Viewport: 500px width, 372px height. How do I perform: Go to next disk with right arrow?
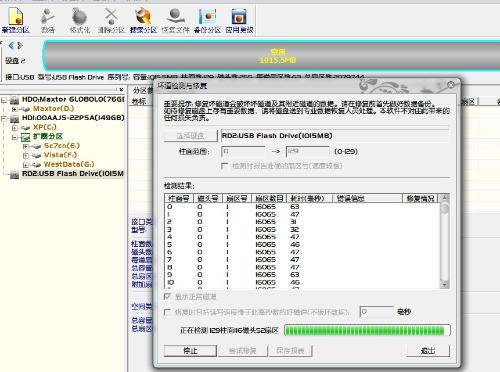pyautogui.click(x=20, y=46)
